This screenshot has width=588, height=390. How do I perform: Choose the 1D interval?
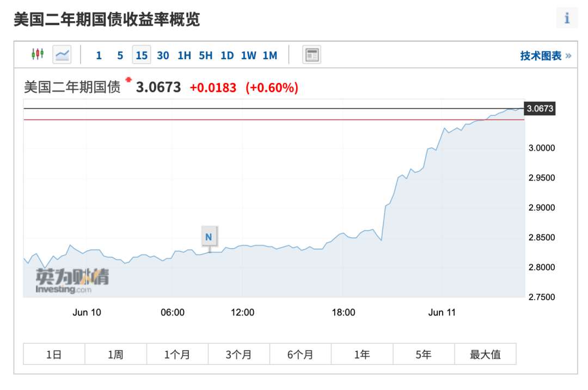(227, 55)
